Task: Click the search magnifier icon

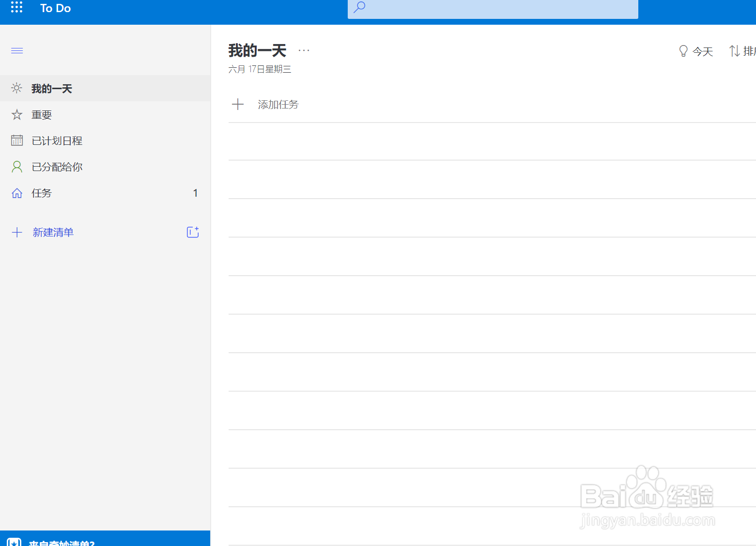Action: point(359,7)
